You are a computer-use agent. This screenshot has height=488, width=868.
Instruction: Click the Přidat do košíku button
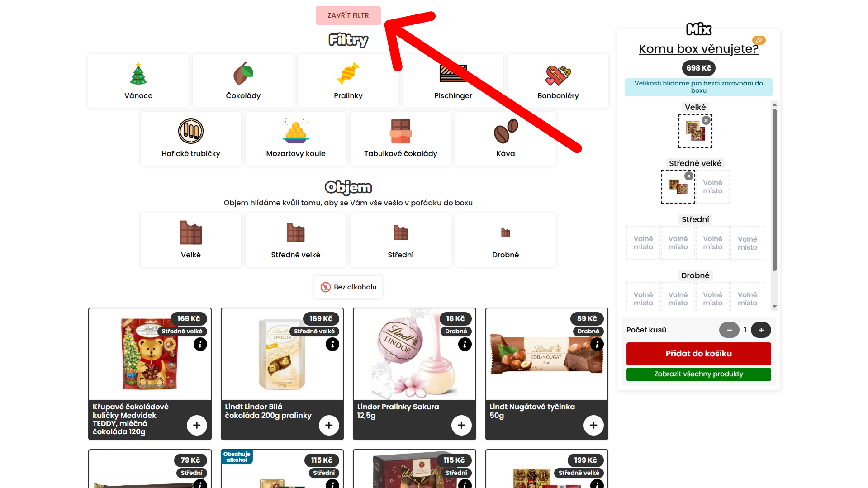point(698,354)
